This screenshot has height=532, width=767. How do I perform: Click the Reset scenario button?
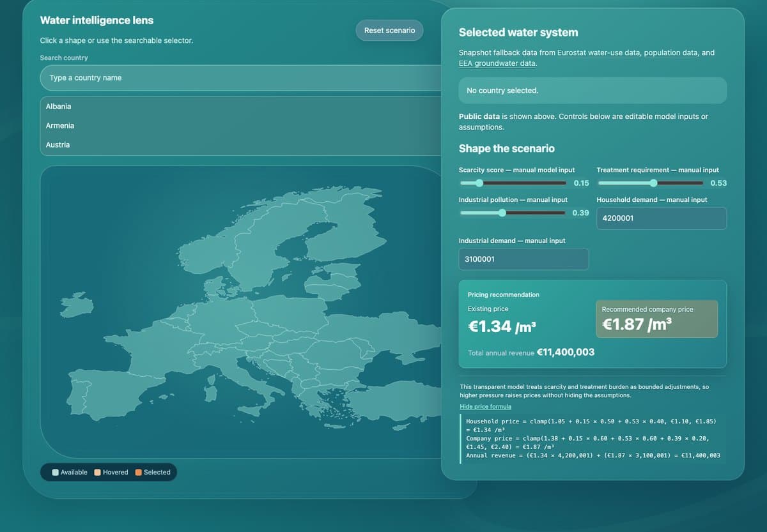tap(389, 30)
